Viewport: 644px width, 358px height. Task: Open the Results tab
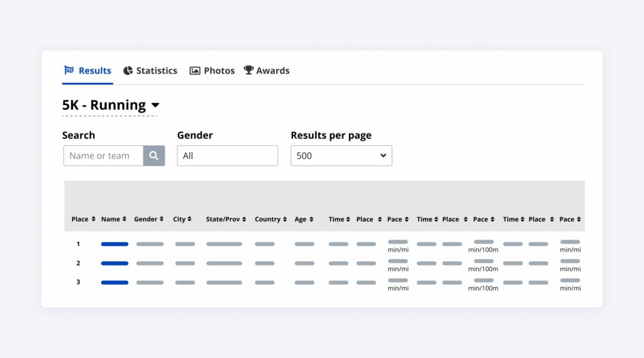(88, 71)
